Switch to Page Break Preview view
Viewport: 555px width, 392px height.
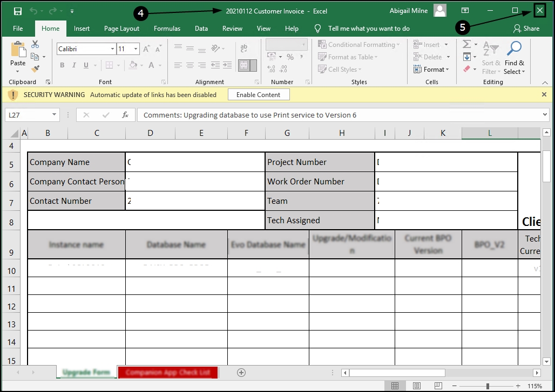438,386
